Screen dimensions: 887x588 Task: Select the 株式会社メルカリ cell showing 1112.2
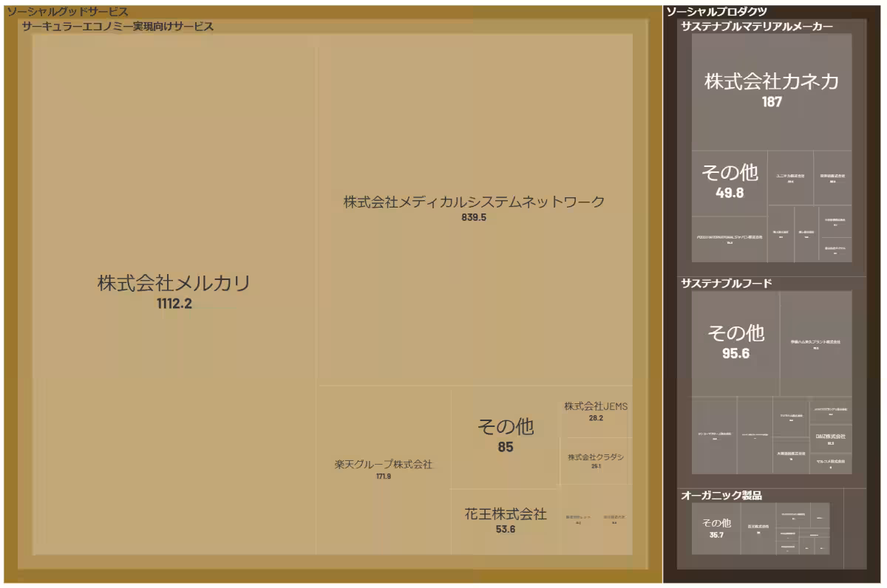[x=174, y=284]
